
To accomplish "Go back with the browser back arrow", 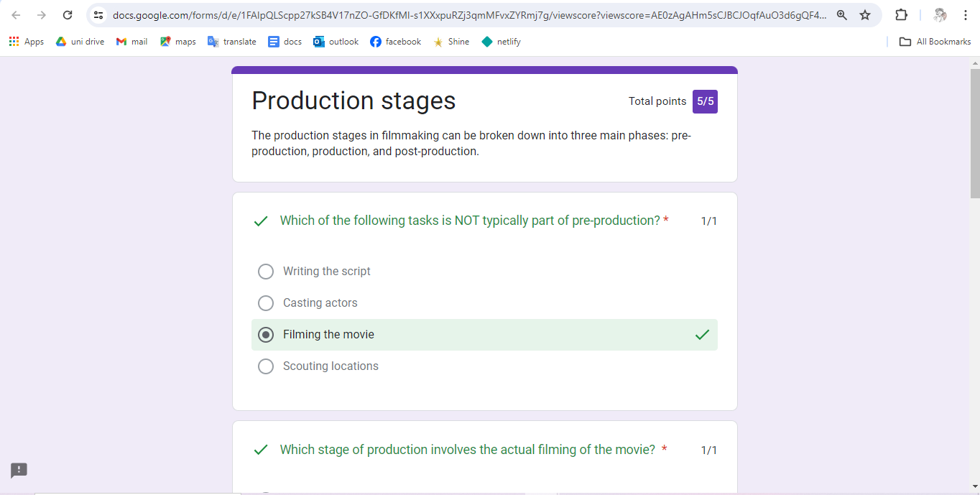I will point(16,15).
